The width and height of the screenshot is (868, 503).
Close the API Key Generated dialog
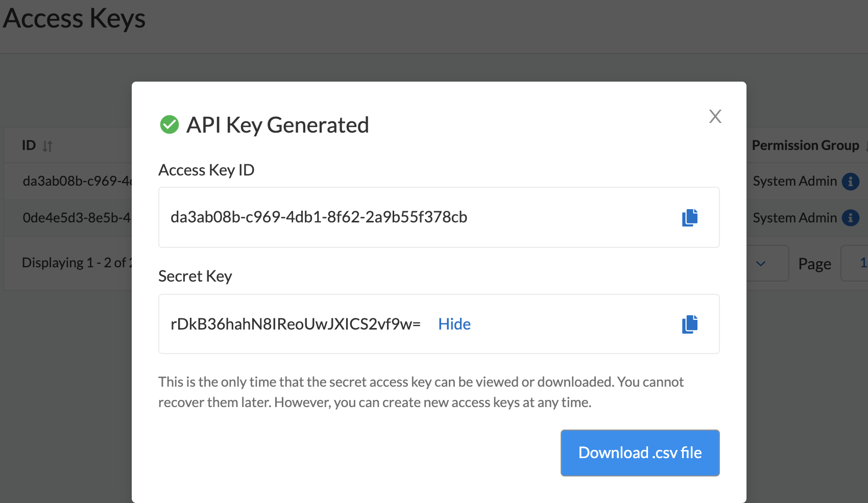pos(715,116)
